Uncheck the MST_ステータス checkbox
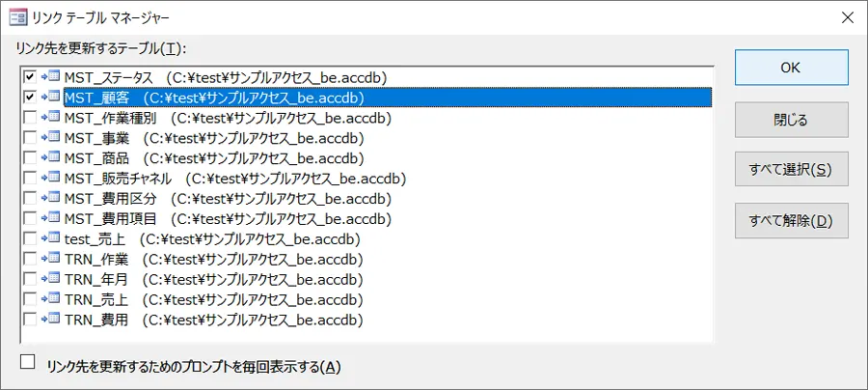Screen dimensions: 868x390 [x=30, y=76]
